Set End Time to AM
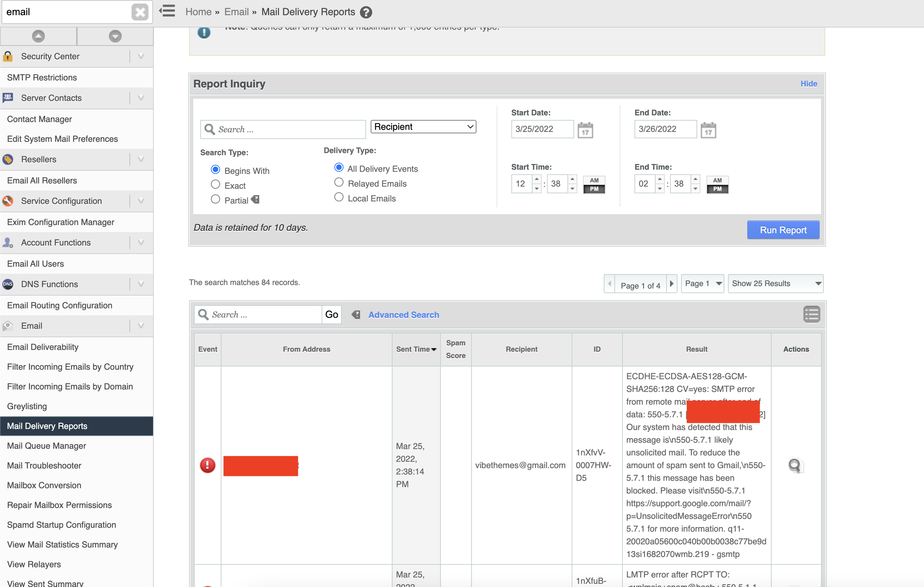The width and height of the screenshot is (924, 587). [717, 180]
